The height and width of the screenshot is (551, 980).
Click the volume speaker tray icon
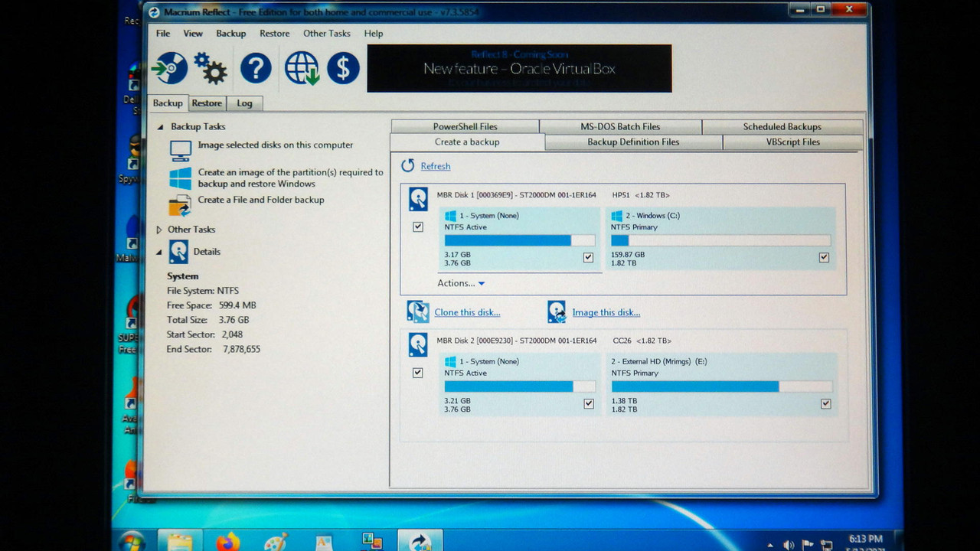pyautogui.click(x=789, y=545)
